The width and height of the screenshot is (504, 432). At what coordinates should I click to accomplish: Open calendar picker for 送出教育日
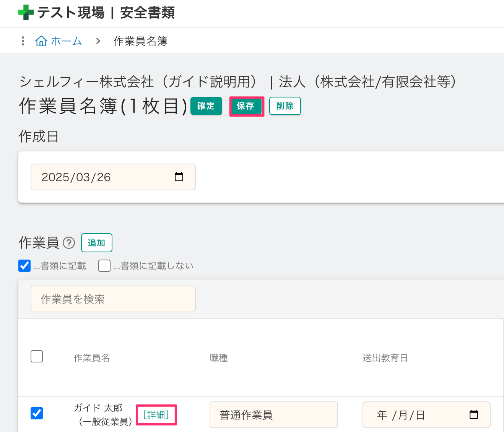(473, 415)
